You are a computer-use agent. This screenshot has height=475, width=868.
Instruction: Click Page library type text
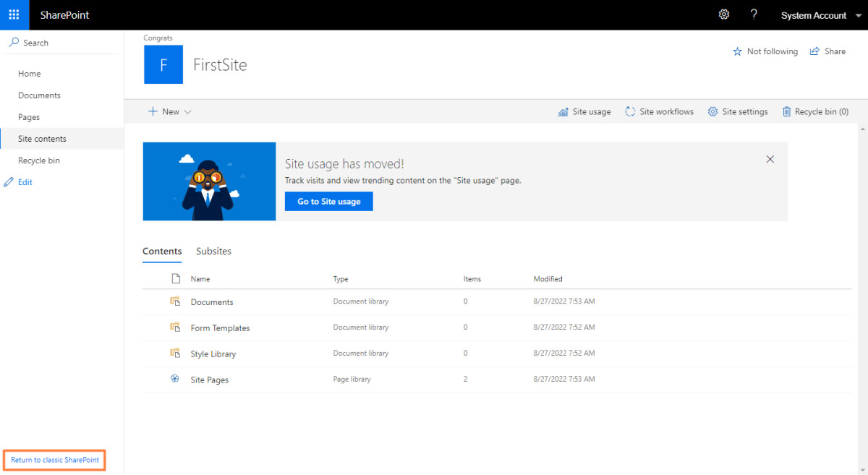[352, 380]
